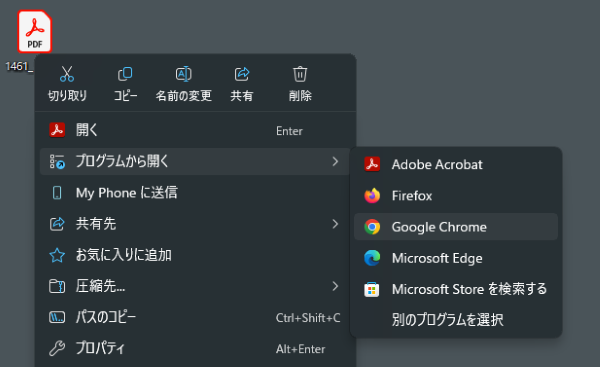Click the trash delete icon 削除

(x=300, y=74)
